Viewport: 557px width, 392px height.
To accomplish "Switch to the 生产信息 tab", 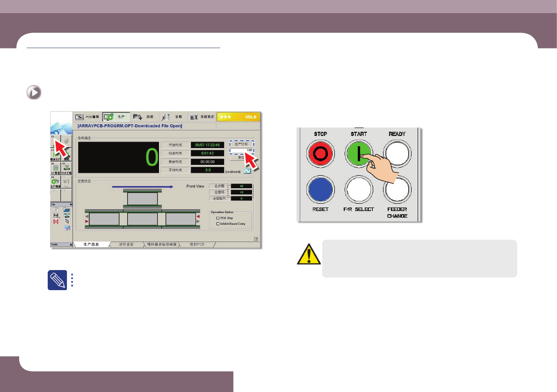I will click(91, 244).
